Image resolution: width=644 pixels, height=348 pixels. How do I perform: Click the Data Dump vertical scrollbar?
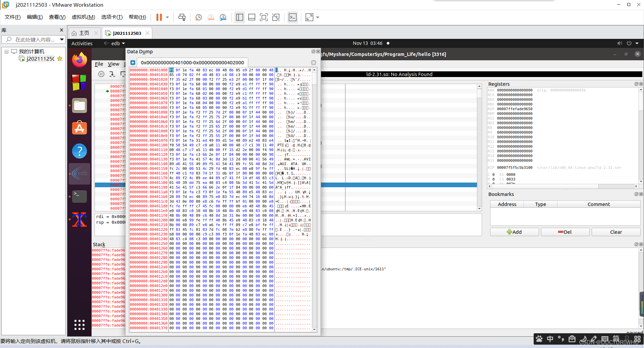click(x=315, y=199)
